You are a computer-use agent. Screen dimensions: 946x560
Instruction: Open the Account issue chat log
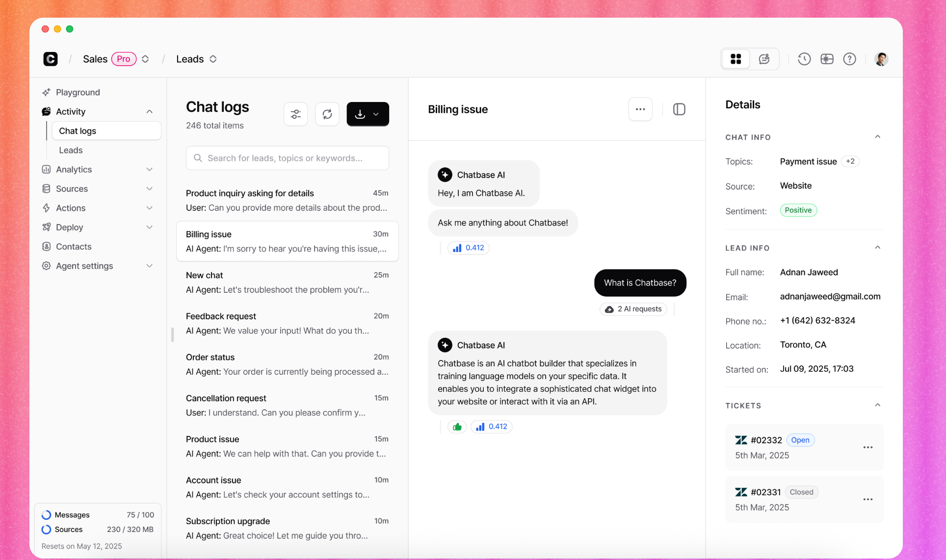[x=288, y=487]
